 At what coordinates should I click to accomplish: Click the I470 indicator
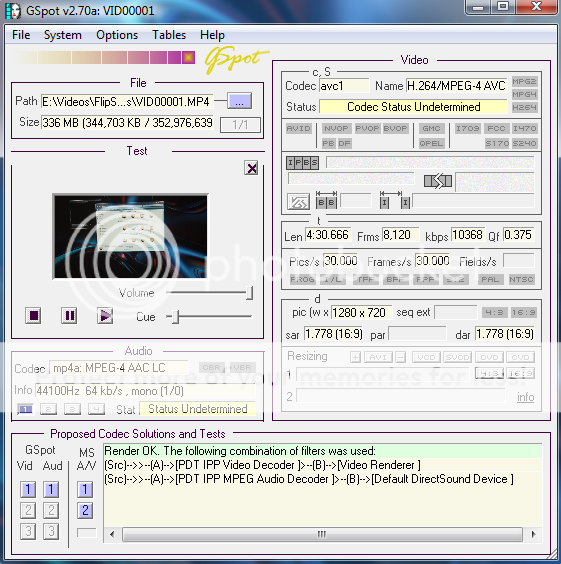tap(525, 129)
